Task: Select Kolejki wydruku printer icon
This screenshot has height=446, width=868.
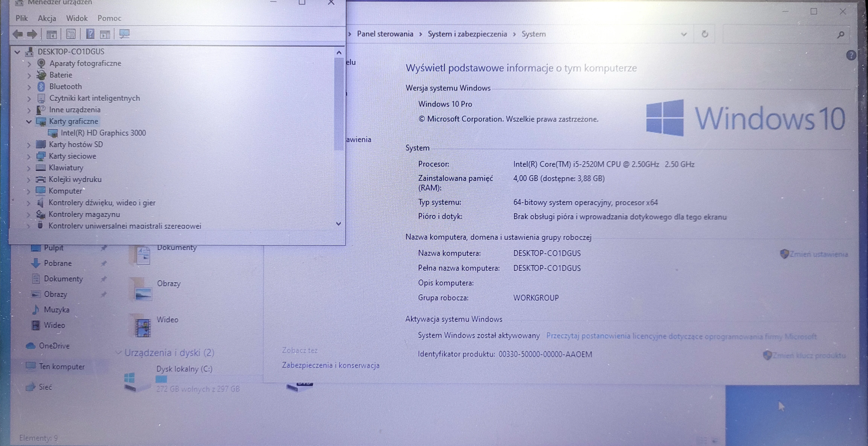Action: pos(41,179)
